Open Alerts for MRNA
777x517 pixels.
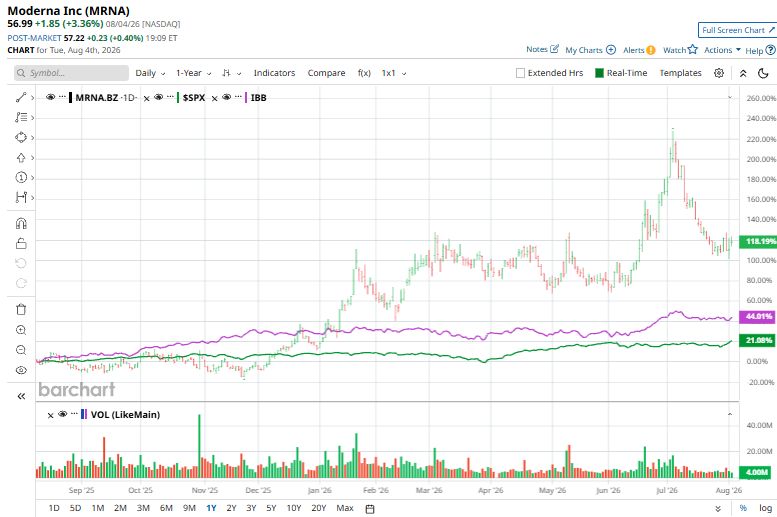[639, 50]
